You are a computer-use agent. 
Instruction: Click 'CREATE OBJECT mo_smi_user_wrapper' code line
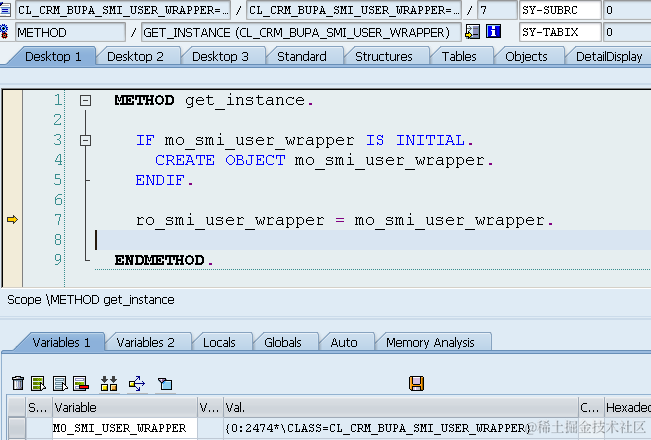pos(324,160)
